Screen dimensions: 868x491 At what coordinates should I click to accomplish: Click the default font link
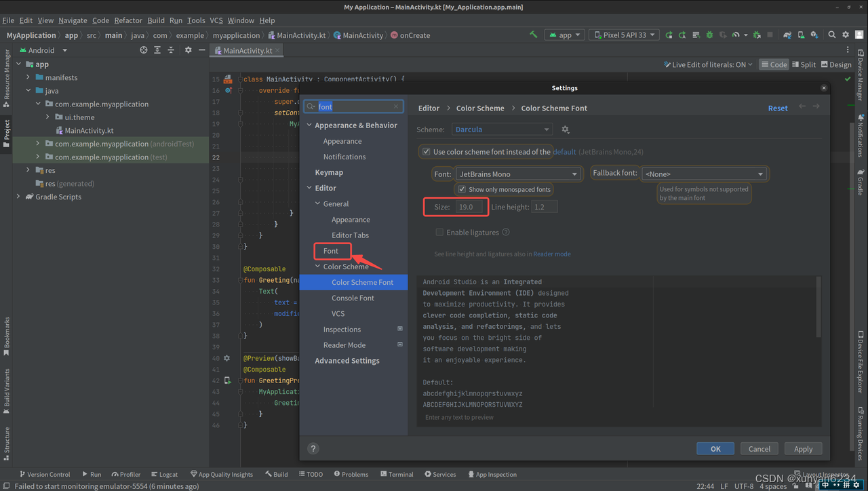tap(564, 152)
